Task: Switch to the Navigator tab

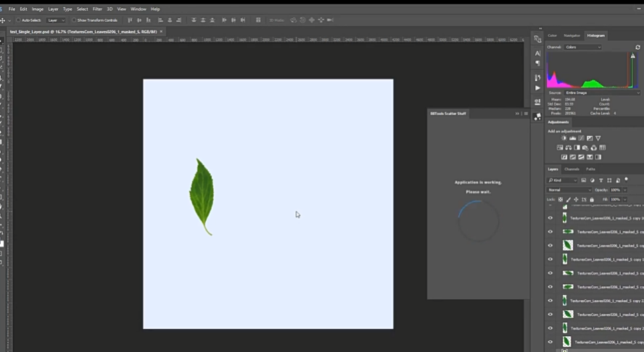Action: point(572,35)
